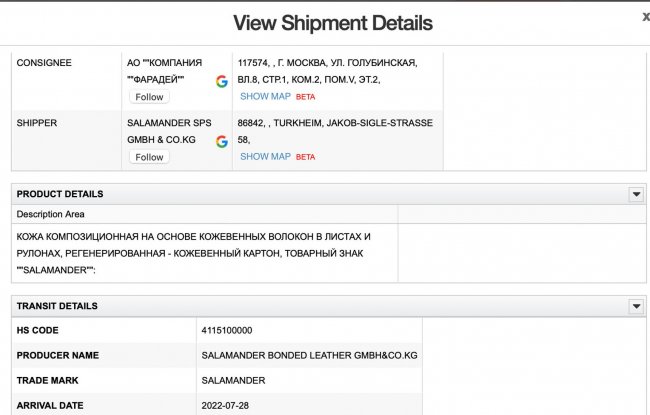Image resolution: width=650 pixels, height=415 pixels.
Task: Click Google search icon beside consignee company name
Action: [x=221, y=81]
